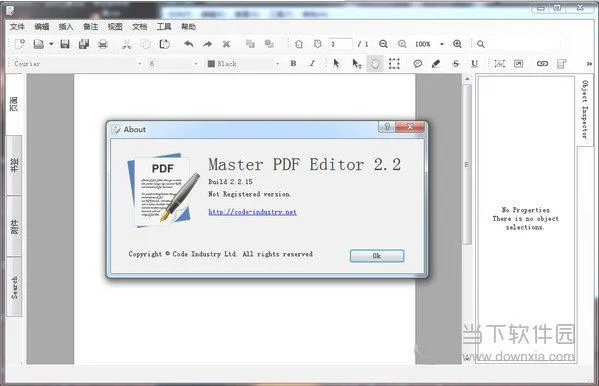Open the 文档 menu

coord(139,26)
